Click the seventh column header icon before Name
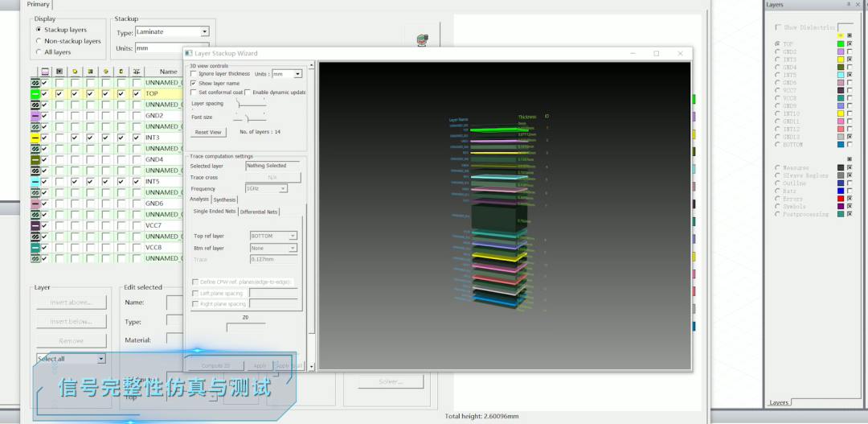Viewport: 868px width, 424px height. 136,72
